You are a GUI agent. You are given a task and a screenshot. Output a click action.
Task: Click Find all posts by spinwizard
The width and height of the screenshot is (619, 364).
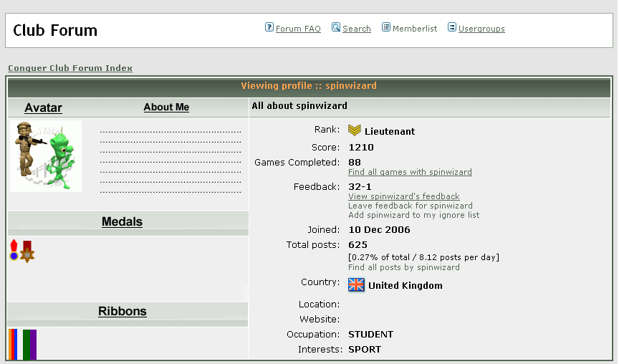404,267
